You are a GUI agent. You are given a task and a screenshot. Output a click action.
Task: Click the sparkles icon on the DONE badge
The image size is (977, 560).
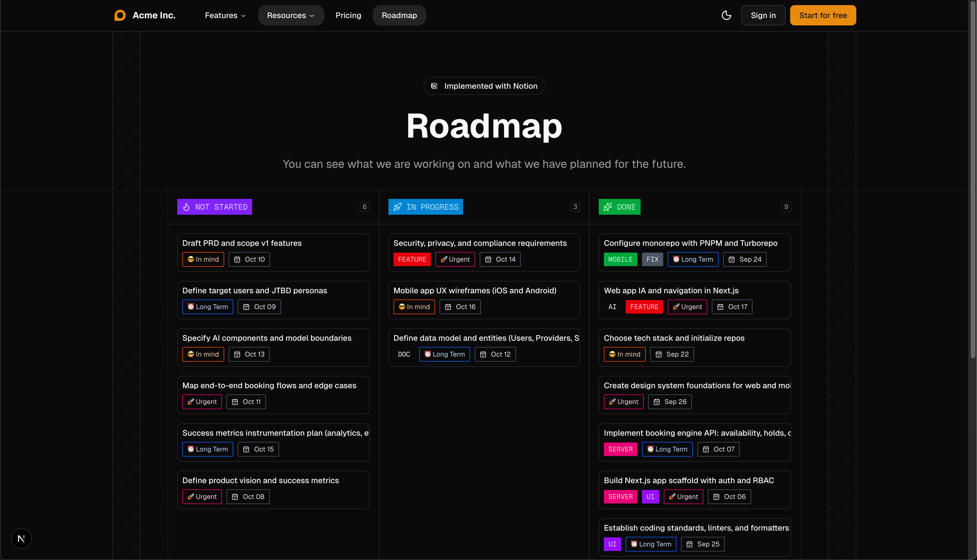tap(608, 207)
